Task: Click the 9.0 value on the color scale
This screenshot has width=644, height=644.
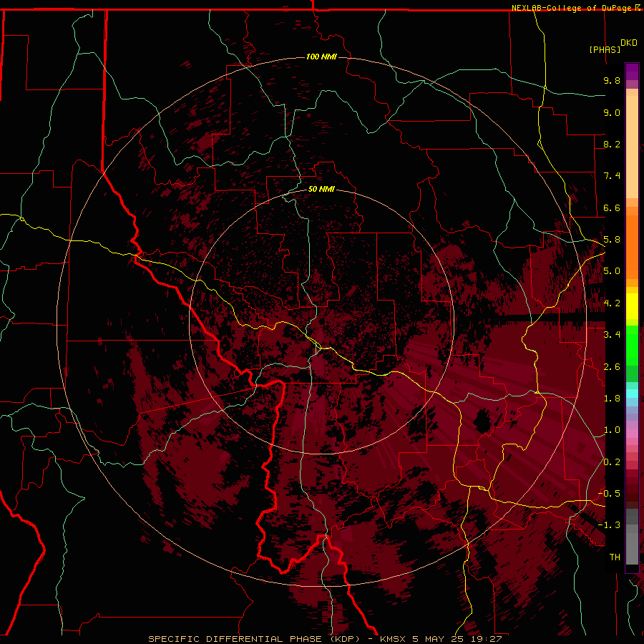Action: click(612, 112)
